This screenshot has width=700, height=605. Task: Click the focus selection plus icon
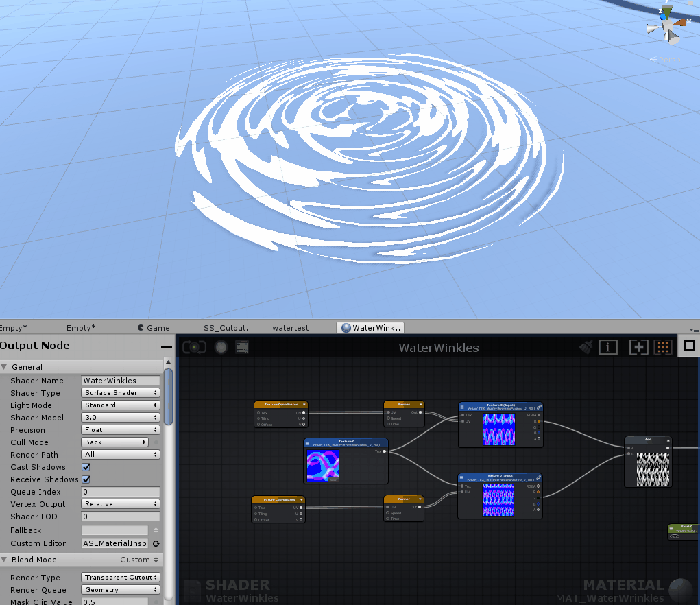pos(638,347)
